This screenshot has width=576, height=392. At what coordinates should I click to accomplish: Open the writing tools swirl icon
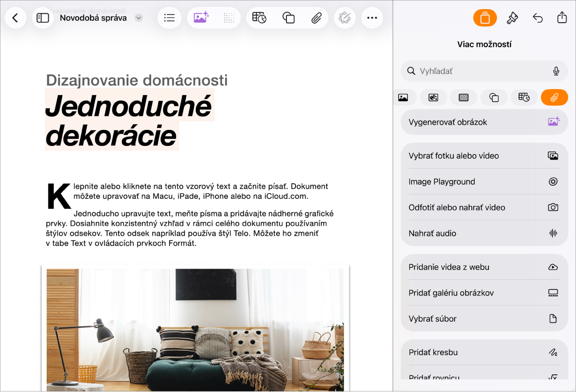[344, 18]
